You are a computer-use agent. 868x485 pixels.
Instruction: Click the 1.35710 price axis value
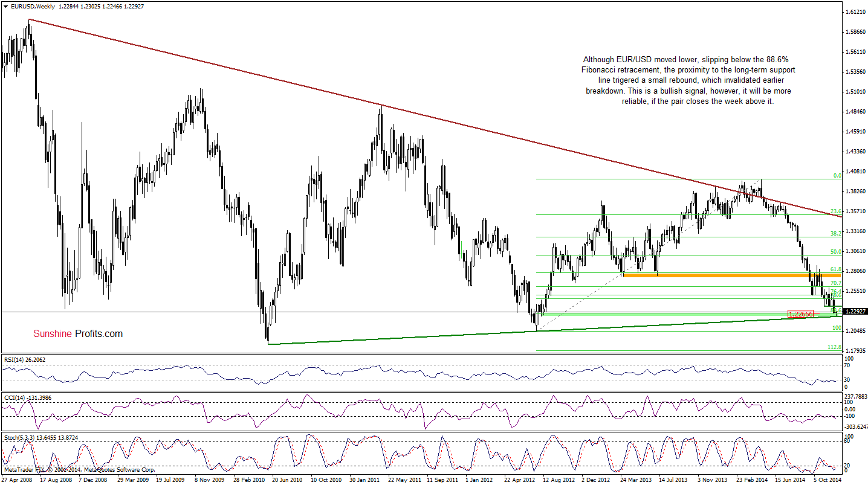(x=855, y=211)
